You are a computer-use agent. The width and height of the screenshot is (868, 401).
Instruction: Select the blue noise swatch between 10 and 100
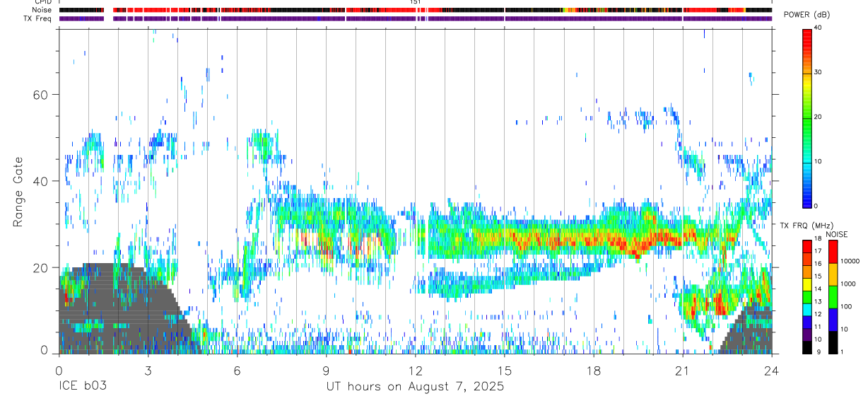tap(832, 320)
